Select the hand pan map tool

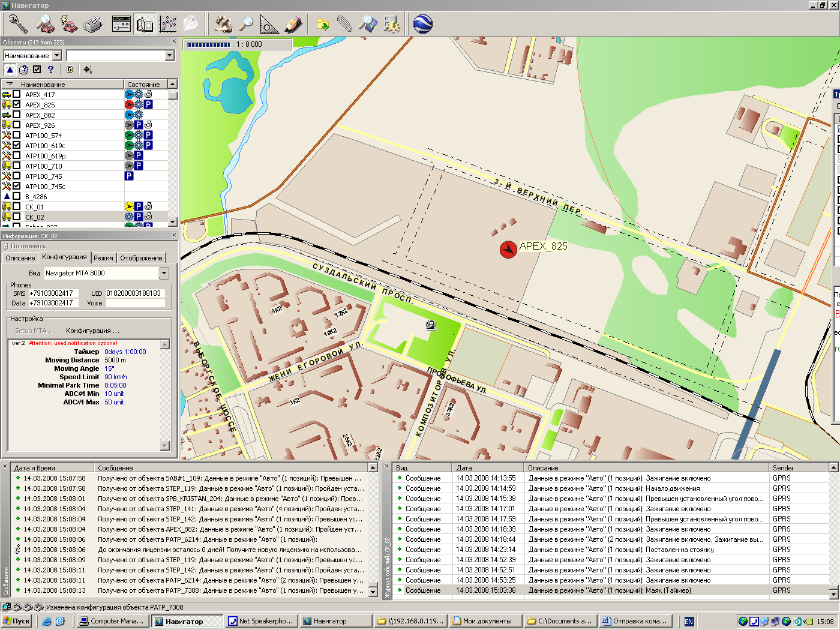point(223,24)
